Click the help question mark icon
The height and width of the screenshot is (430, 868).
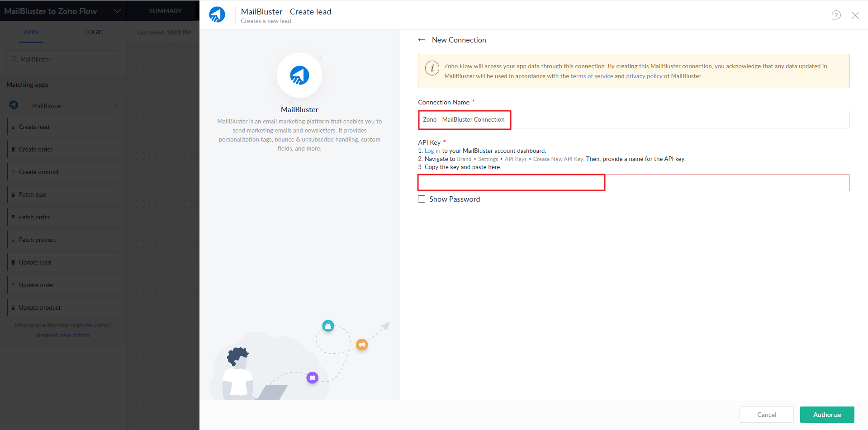[x=836, y=15]
